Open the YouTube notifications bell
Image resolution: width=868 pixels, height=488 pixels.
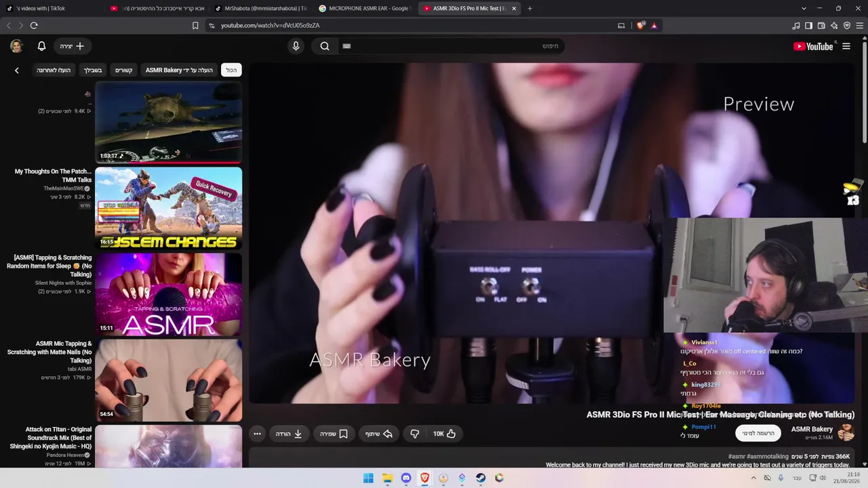[x=41, y=46]
